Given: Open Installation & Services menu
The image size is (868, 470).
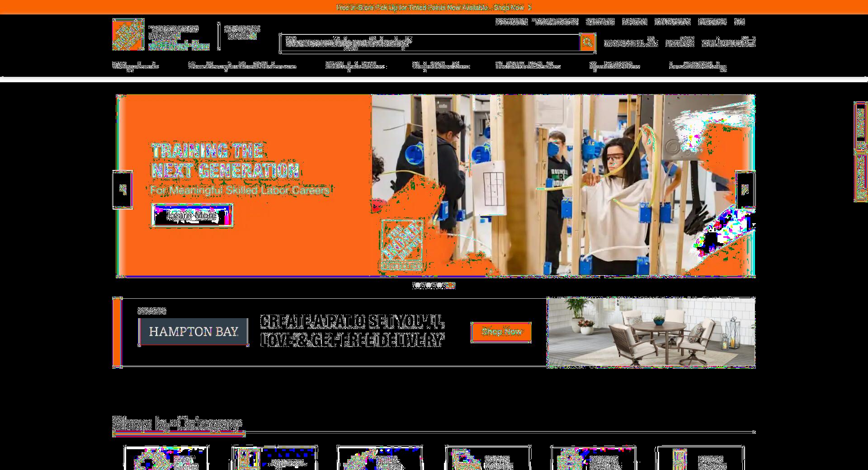Looking at the screenshot, I should tap(528, 66).
